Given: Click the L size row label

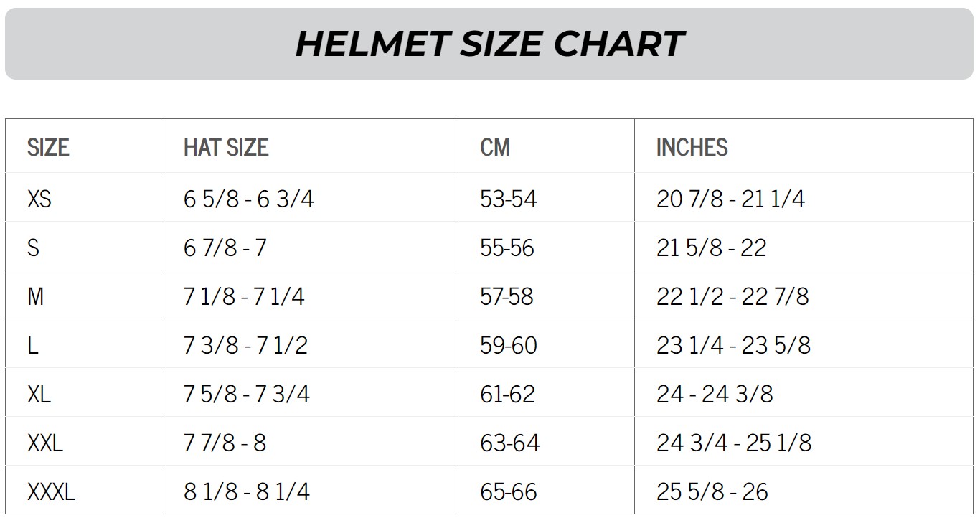Looking at the screenshot, I should (x=32, y=345).
